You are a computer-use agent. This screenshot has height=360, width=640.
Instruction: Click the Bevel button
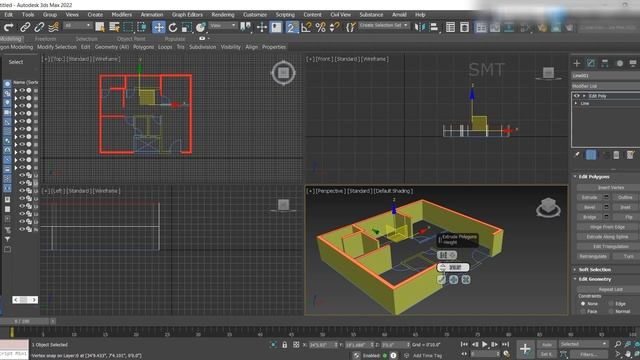(x=589, y=207)
